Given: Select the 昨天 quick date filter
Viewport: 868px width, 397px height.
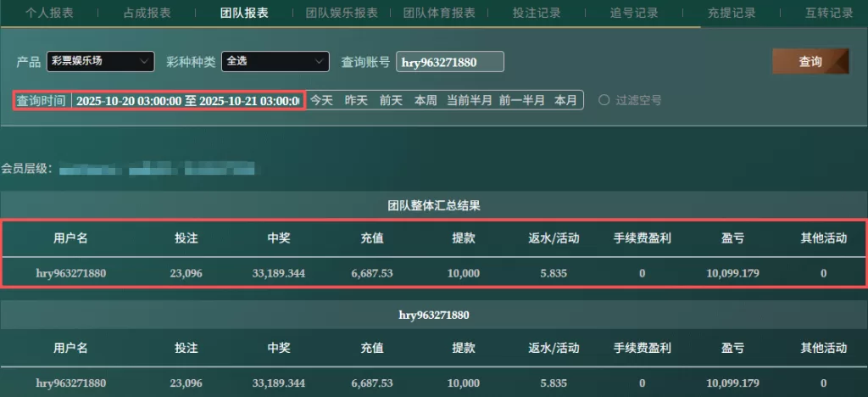Looking at the screenshot, I should tap(356, 100).
